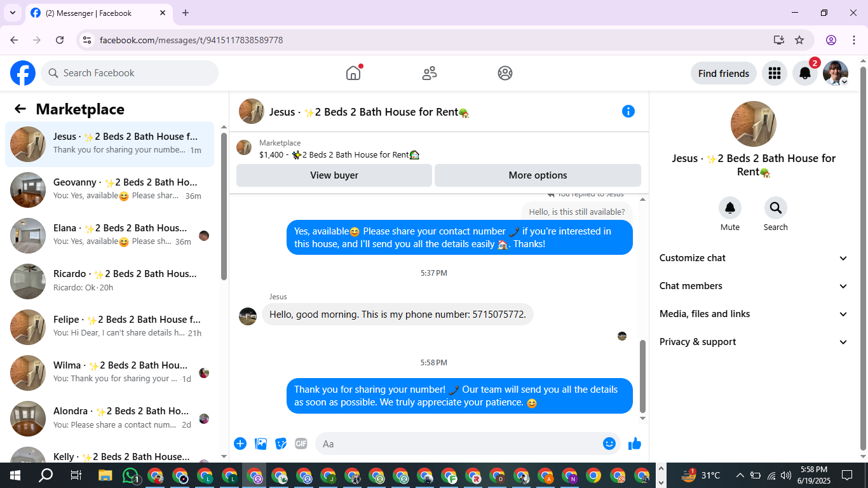This screenshot has width=868, height=488.
Task: Open the Friends icon in top navigation
Action: [x=430, y=73]
